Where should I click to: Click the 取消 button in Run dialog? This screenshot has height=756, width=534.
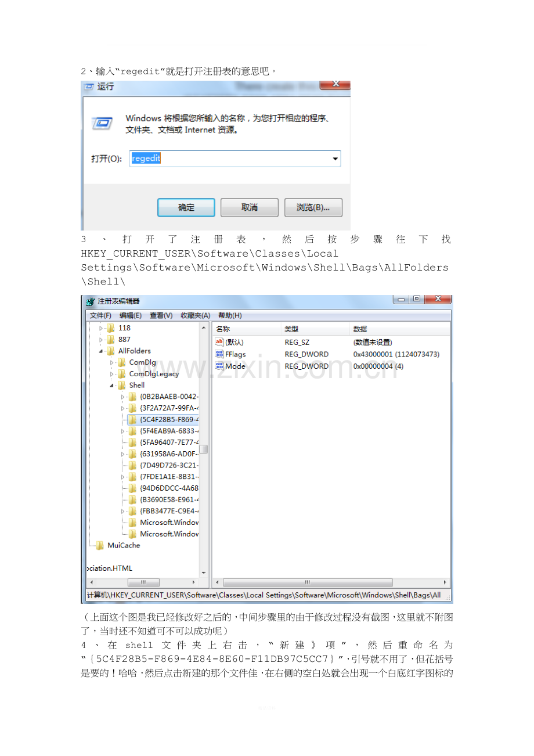[249, 207]
